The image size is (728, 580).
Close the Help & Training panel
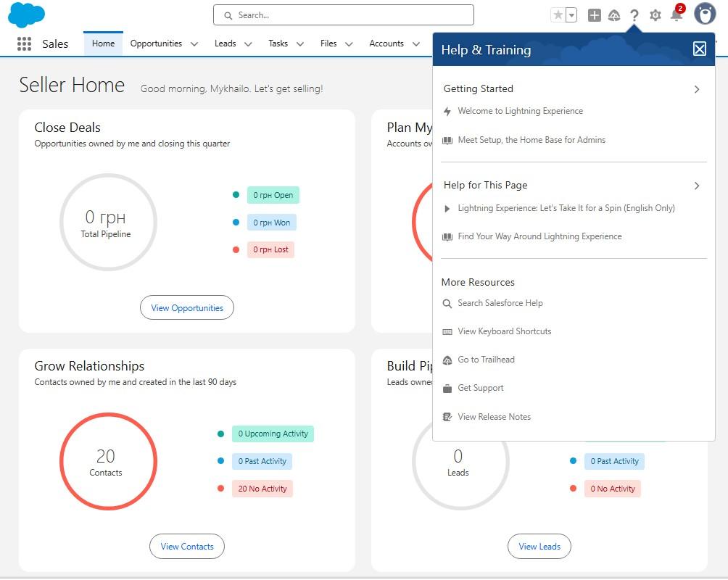(x=699, y=49)
